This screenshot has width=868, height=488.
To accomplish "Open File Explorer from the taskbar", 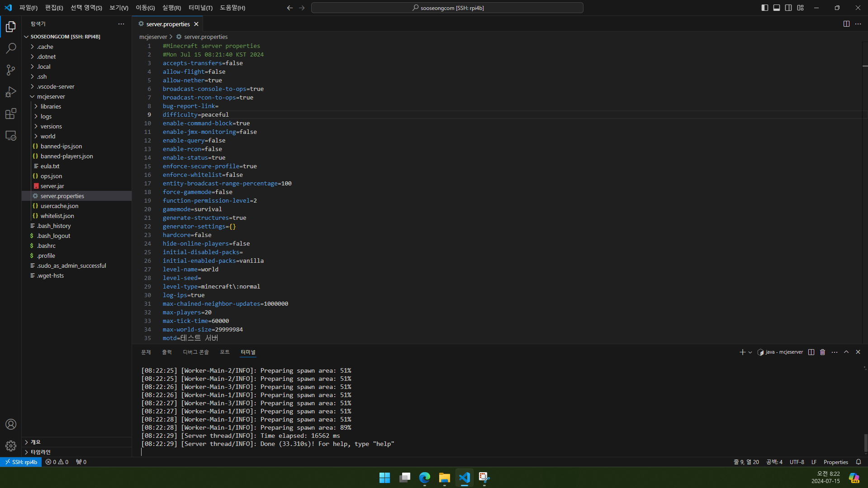I will 445,478.
